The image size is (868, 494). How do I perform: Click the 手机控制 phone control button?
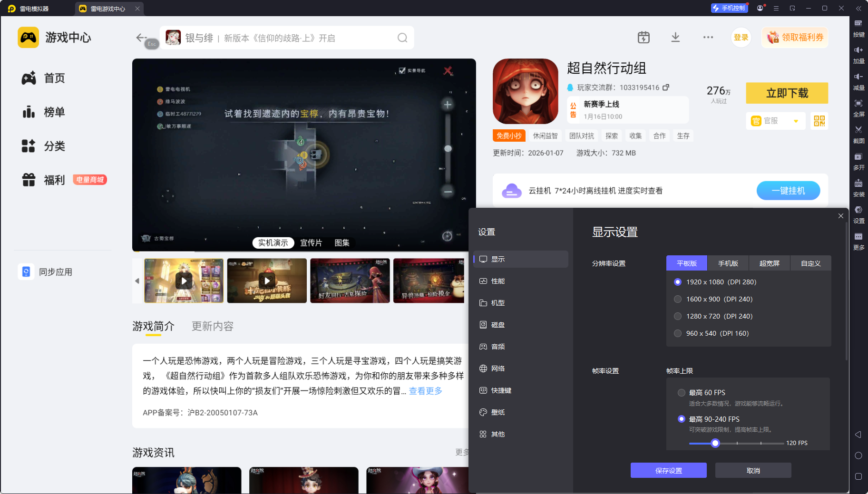(729, 8)
